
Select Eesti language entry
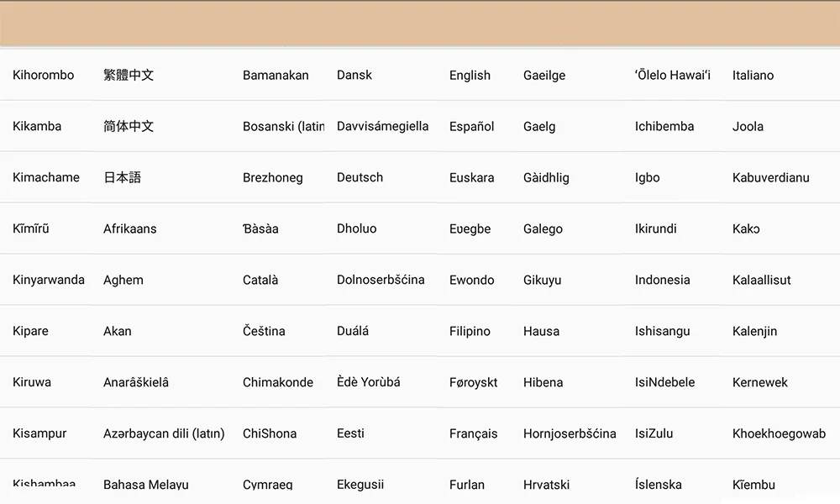click(x=350, y=433)
